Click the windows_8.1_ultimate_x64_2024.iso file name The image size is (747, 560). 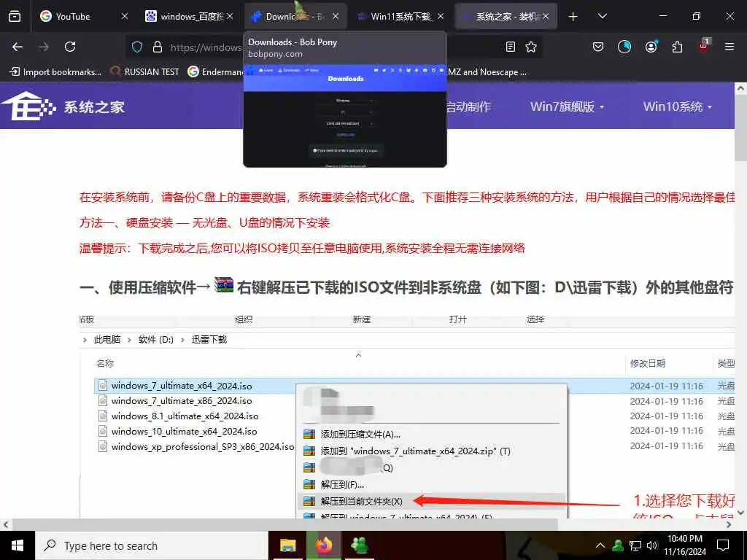coord(185,416)
